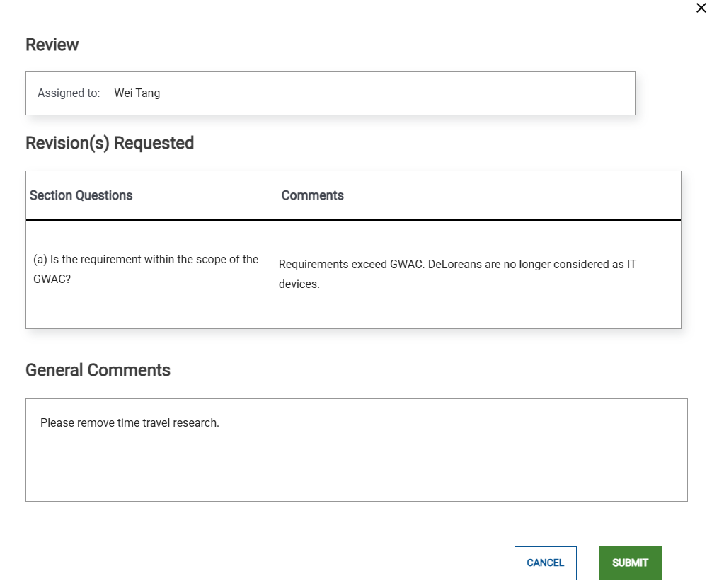Click the General Comments heading

click(98, 369)
